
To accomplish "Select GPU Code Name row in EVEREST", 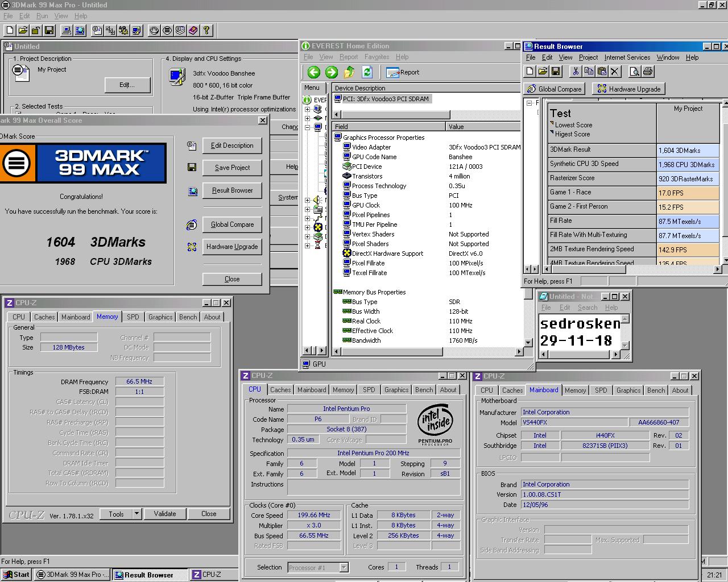I will click(427, 157).
